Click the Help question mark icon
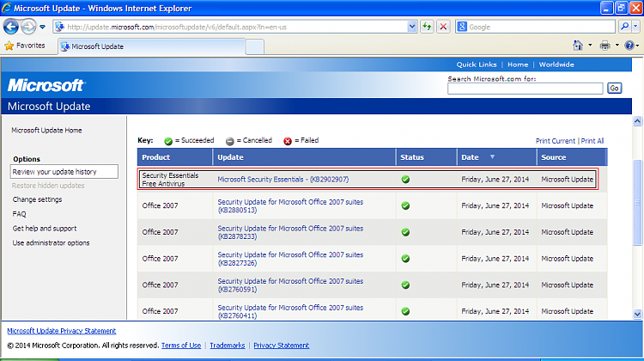 [x=629, y=46]
